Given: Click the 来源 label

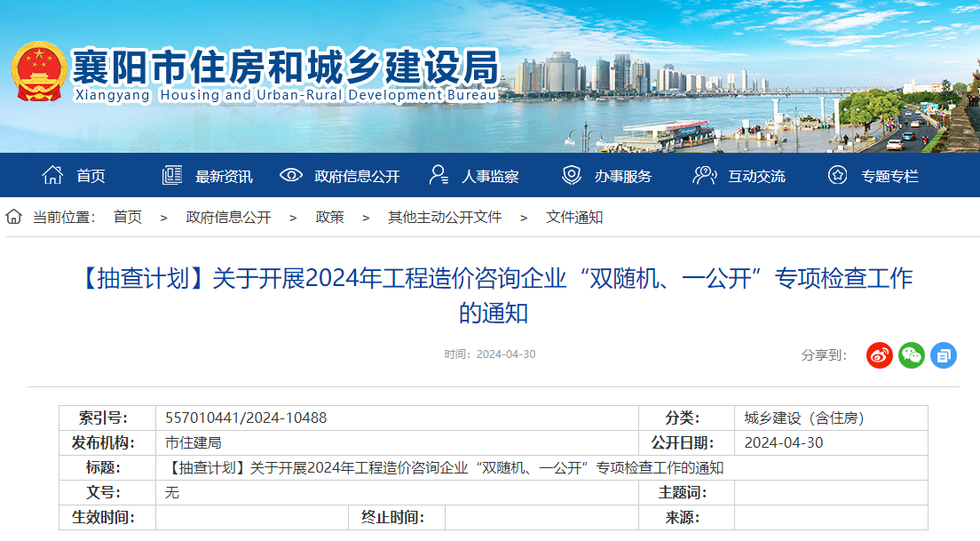Looking at the screenshot, I should pos(683,517).
